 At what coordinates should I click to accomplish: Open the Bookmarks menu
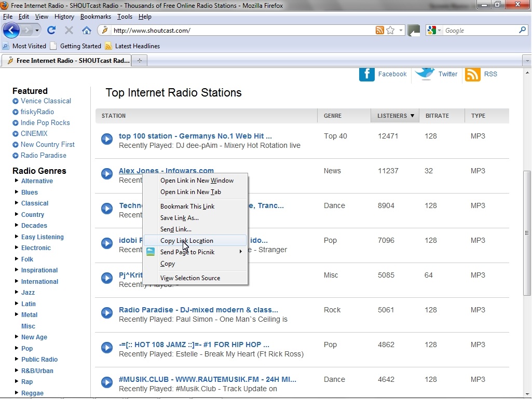click(x=96, y=17)
